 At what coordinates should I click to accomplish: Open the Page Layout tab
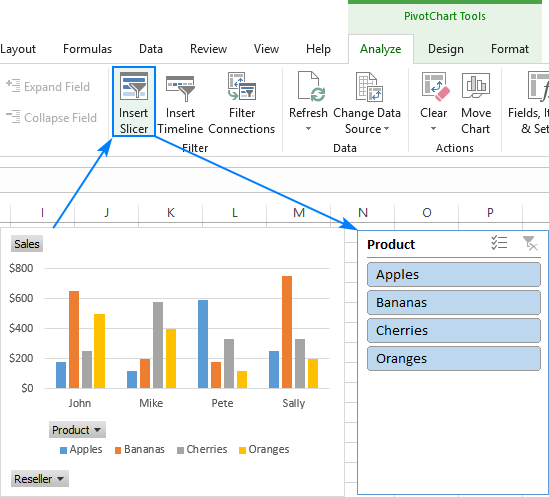18,49
